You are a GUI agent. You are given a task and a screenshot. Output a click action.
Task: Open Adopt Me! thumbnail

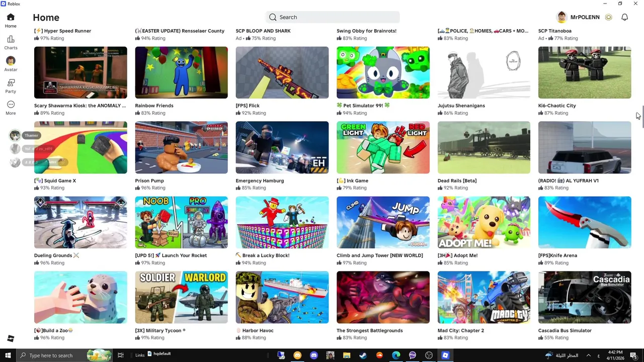pyautogui.click(x=484, y=222)
